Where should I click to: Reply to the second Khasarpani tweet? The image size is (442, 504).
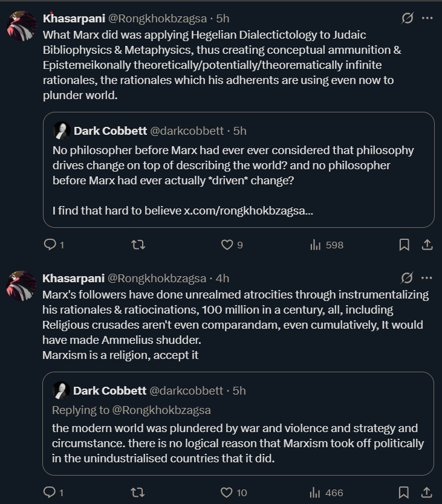(x=50, y=493)
